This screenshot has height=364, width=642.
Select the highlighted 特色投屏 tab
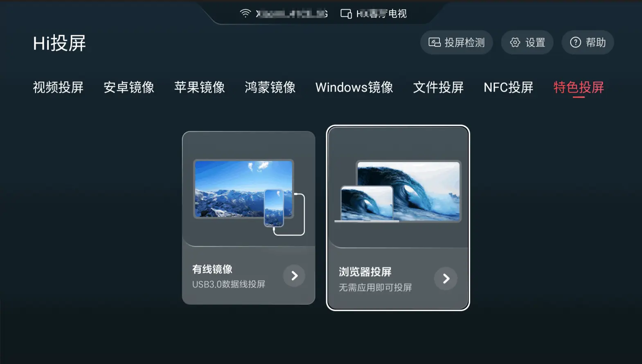tap(579, 87)
